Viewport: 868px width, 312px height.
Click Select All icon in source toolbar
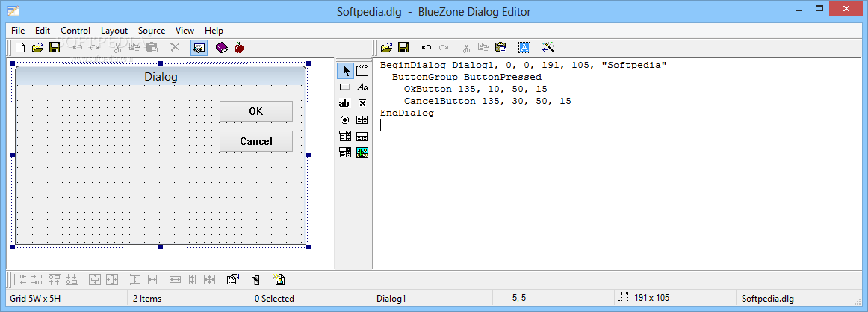(x=524, y=48)
